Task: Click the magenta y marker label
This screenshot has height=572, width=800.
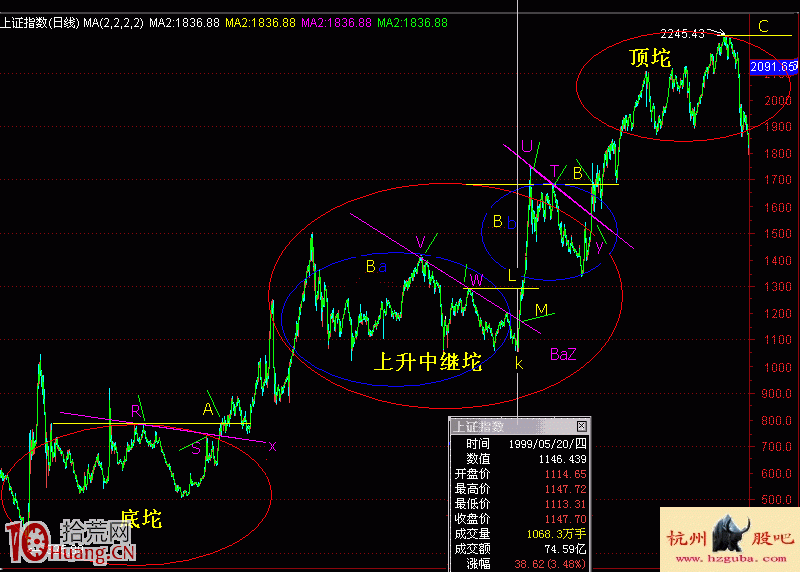Action: 599,246
